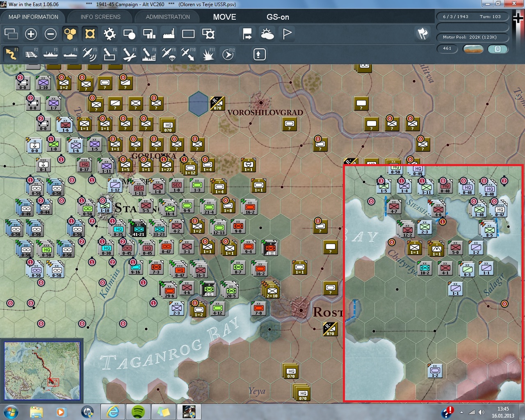Select the HQ 0-37 unit counter
The width and height of the screenshot is (525, 420).
84,165
